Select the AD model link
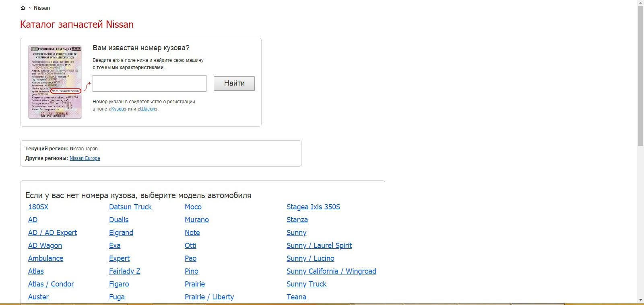Viewport: 644px width, 305px height. (x=33, y=220)
